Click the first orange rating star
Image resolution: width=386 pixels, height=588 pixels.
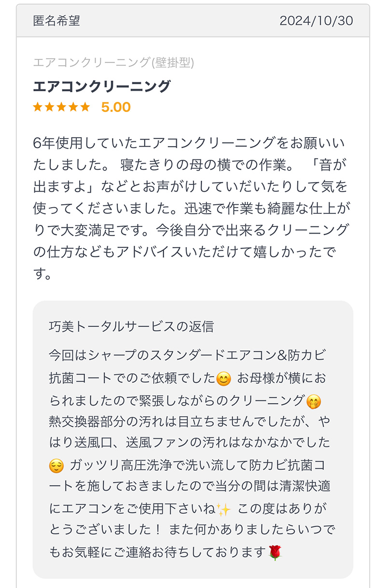point(38,107)
